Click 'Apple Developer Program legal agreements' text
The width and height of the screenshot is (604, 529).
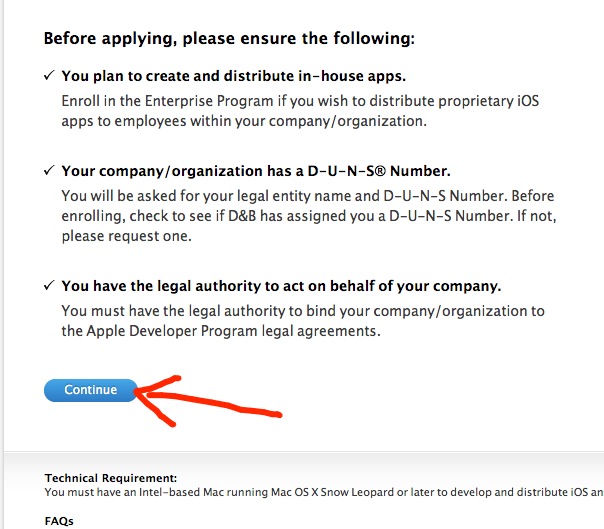[x=233, y=331]
